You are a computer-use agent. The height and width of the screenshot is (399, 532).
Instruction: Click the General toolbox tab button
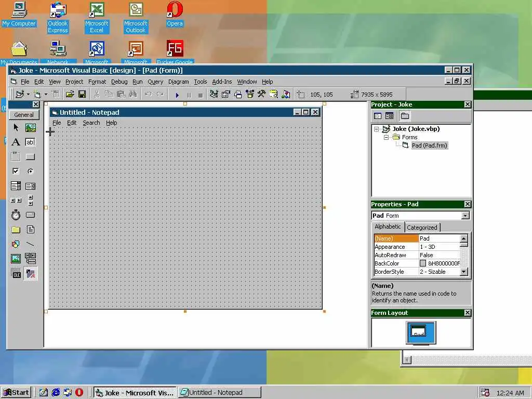(x=24, y=115)
